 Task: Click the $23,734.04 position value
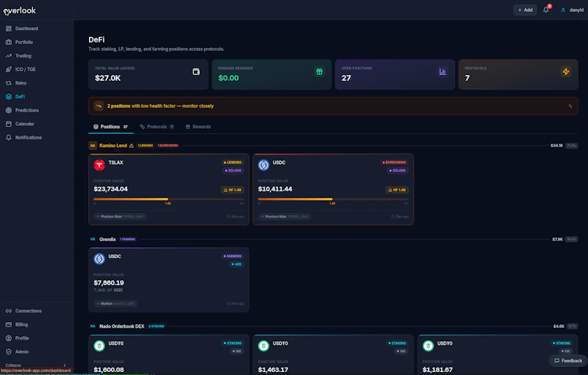click(x=111, y=189)
